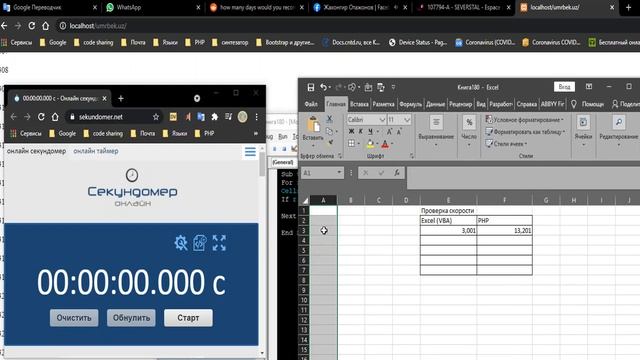
Task: Switch to the Формулы ribbon tab
Action: pos(411,104)
